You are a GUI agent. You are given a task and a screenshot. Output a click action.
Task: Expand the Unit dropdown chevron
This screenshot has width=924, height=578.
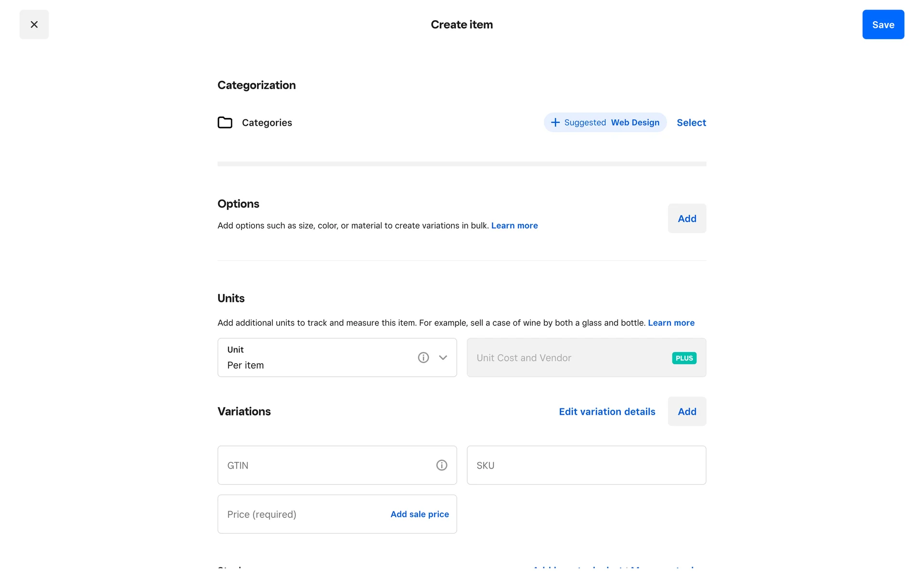[x=443, y=357]
